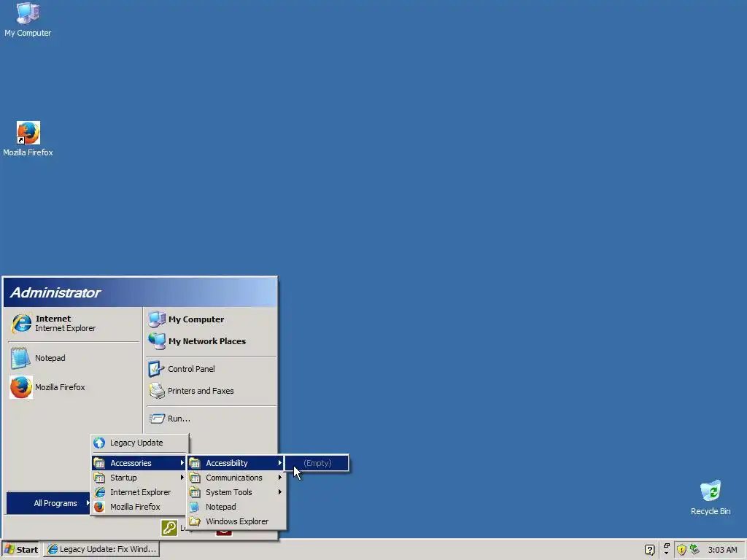Open the Mozilla Firefox desktop shortcut
This screenshot has width=747, height=560.
pos(28,139)
